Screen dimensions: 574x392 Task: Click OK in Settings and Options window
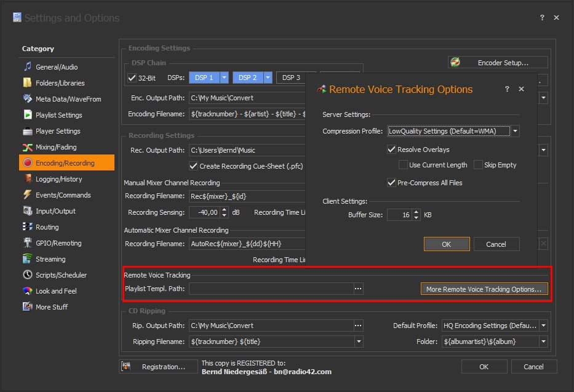[x=484, y=366]
